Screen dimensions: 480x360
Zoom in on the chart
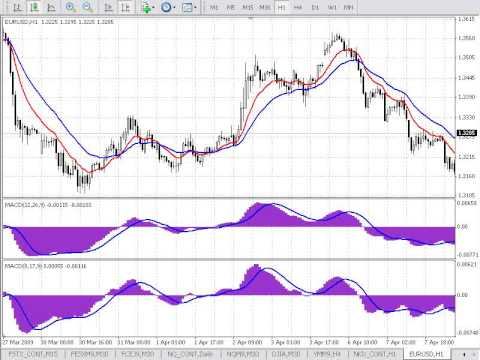click(71, 7)
